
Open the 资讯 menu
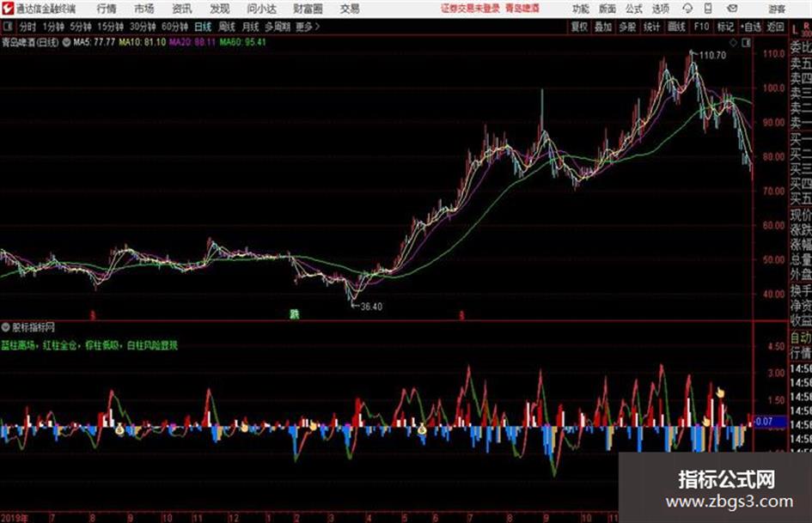(x=182, y=9)
